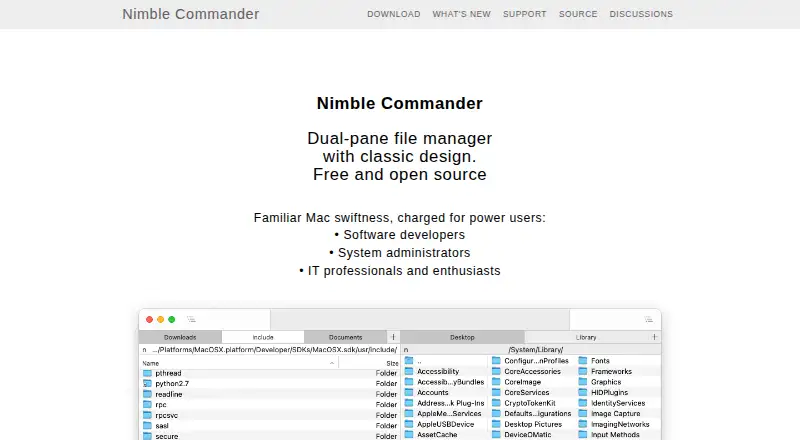Click the parent directory '..' folder icon

pos(409,360)
